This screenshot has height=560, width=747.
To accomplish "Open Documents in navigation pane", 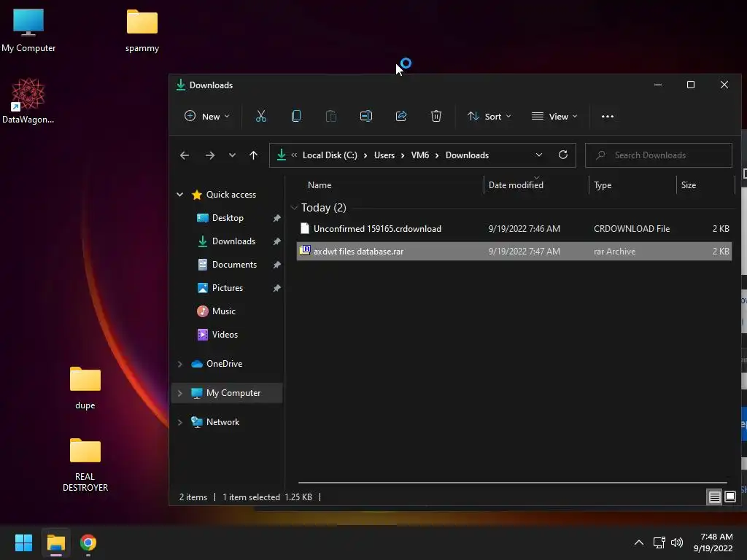I will pos(234,264).
